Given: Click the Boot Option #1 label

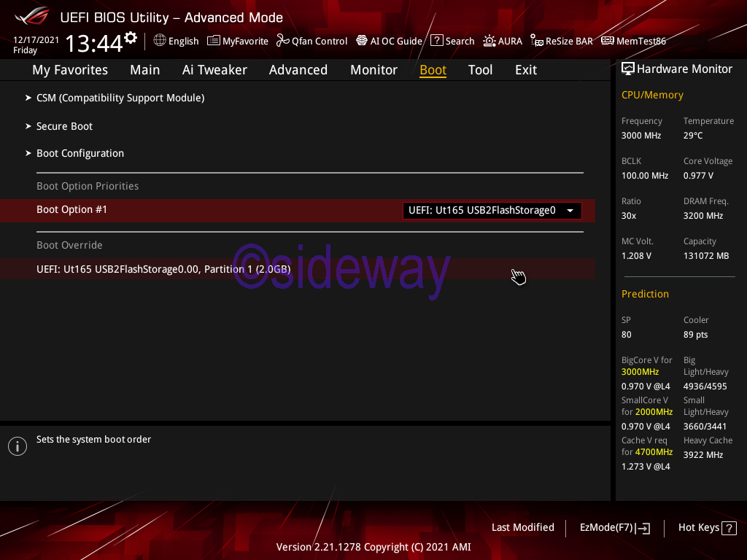Looking at the screenshot, I should (x=72, y=209).
